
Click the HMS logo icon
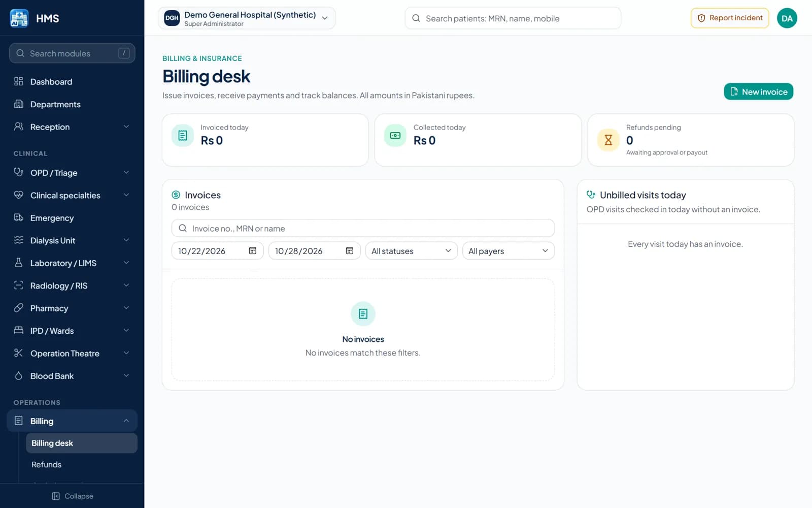coord(19,18)
